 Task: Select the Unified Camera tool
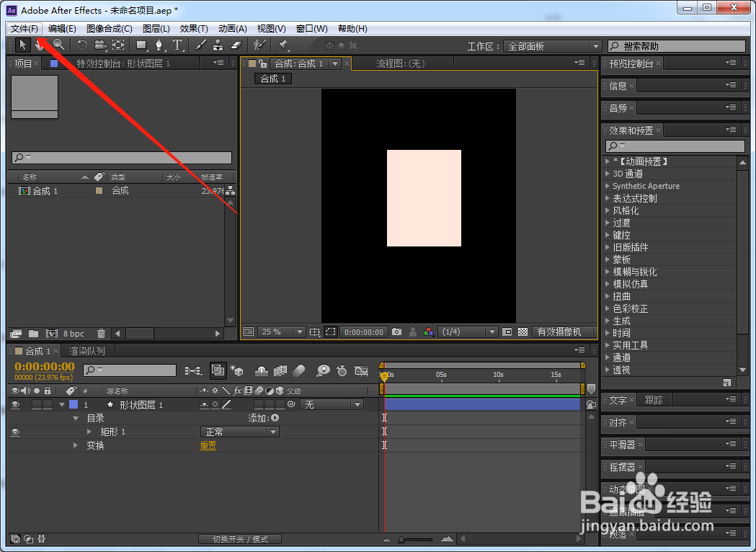tap(99, 45)
